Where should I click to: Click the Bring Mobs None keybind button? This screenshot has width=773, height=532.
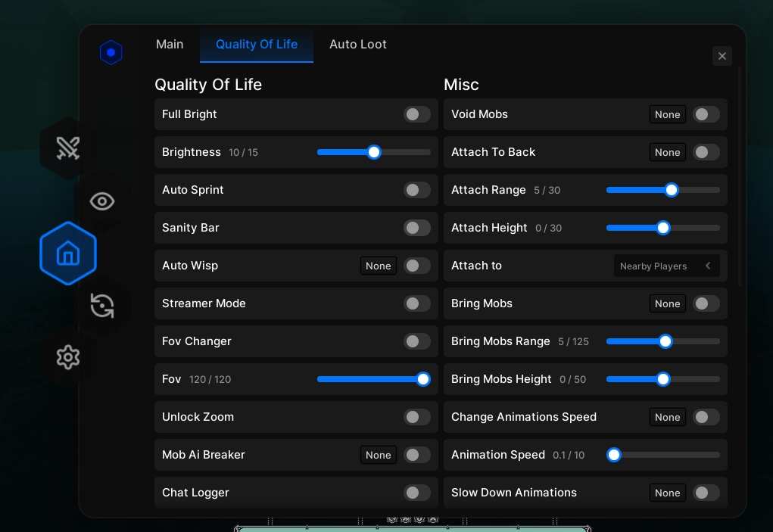(x=667, y=303)
